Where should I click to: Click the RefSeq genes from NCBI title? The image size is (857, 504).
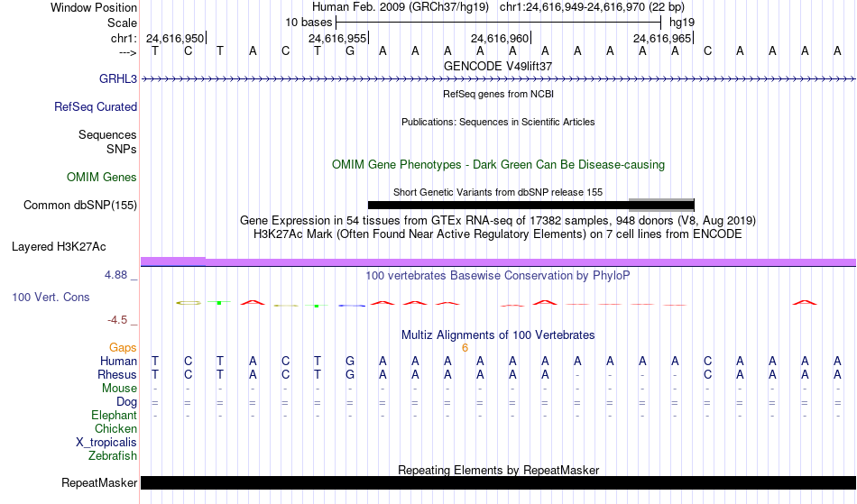pos(499,94)
